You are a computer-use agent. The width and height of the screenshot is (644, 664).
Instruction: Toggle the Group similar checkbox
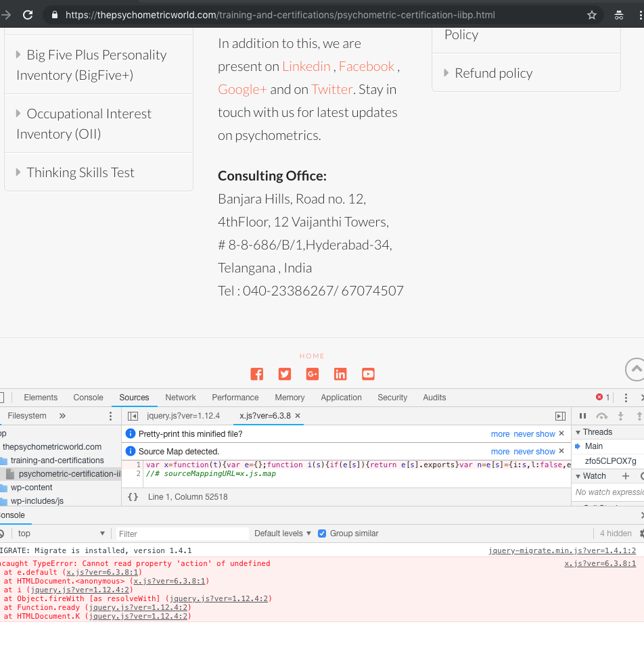322,533
